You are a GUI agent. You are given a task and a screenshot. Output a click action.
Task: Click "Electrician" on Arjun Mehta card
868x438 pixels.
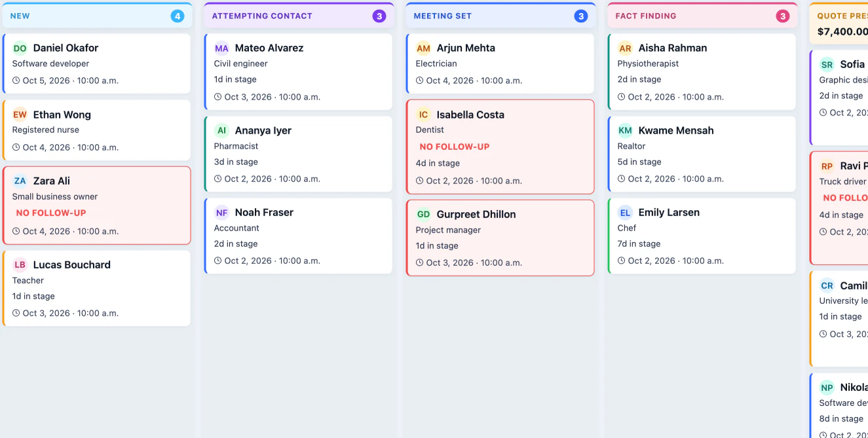[x=436, y=64]
